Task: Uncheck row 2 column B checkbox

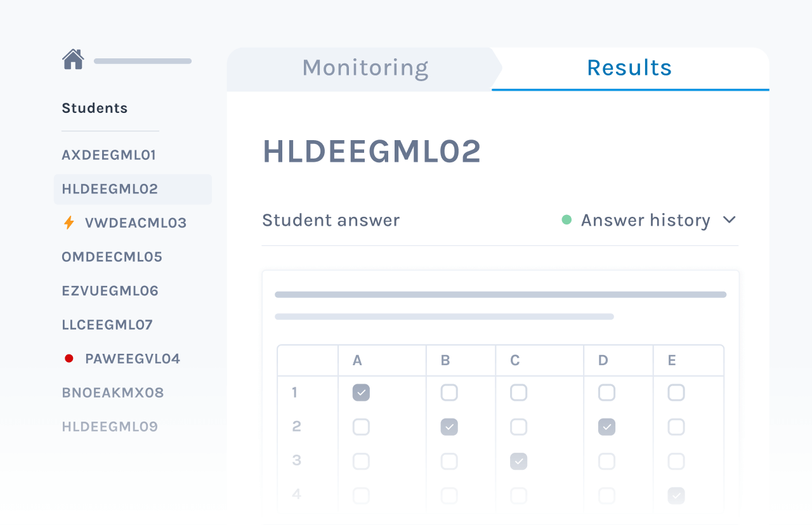Action: click(449, 427)
